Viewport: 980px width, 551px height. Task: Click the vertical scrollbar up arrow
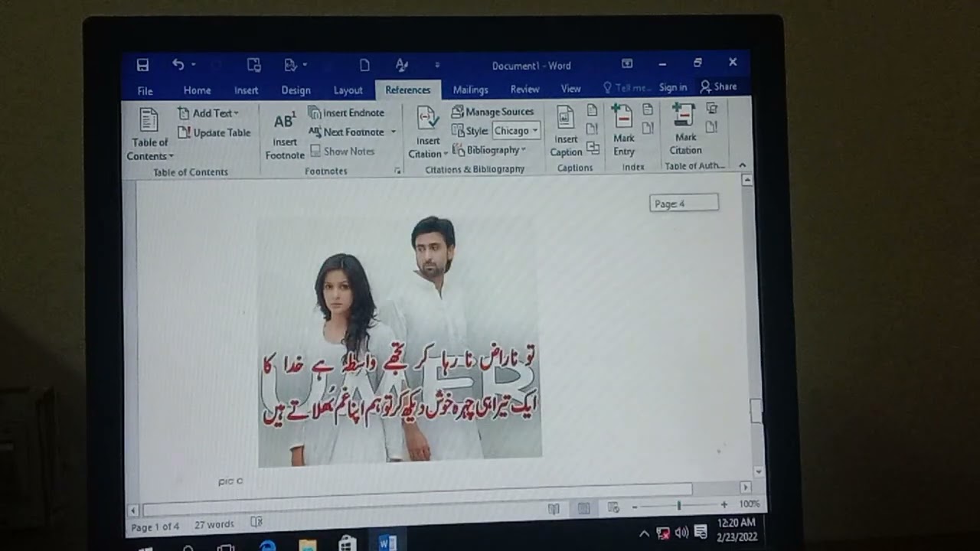746,181
